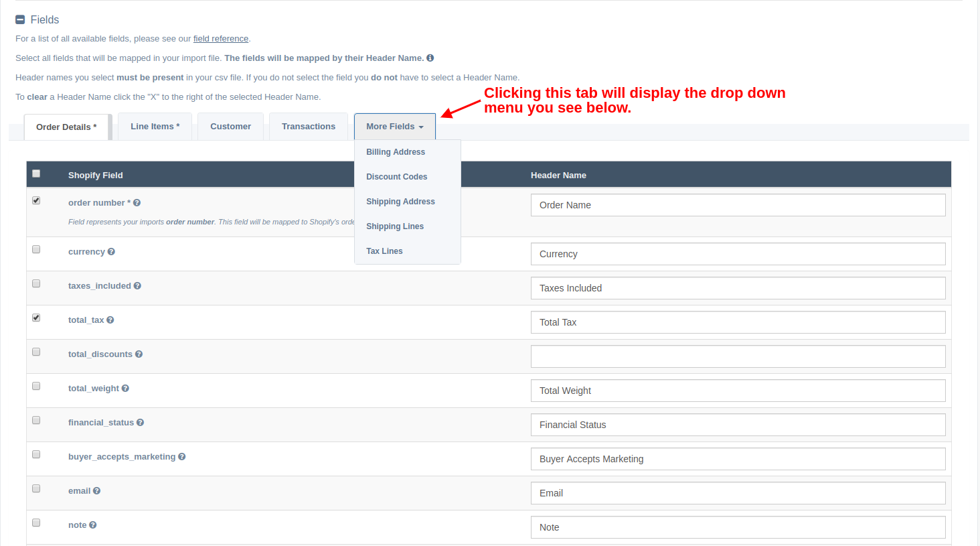Open the Transactions tab

click(309, 126)
